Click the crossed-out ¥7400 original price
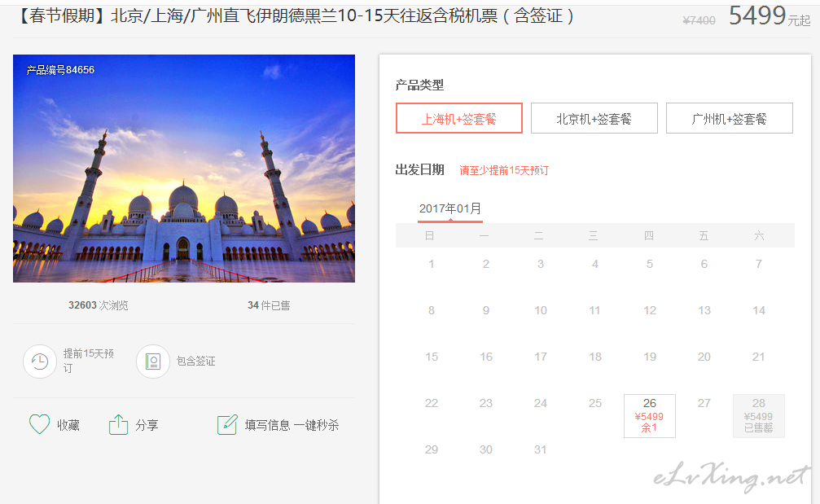 [x=699, y=20]
